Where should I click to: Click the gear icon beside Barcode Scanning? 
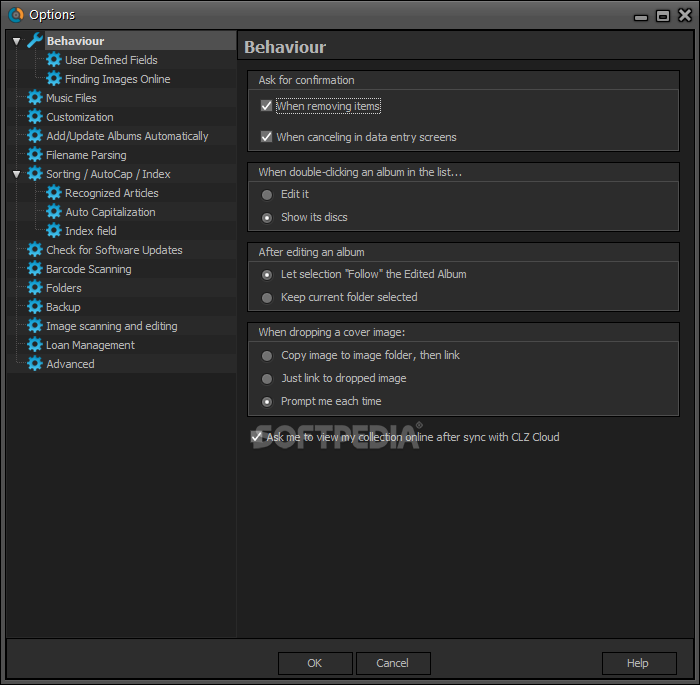point(35,269)
